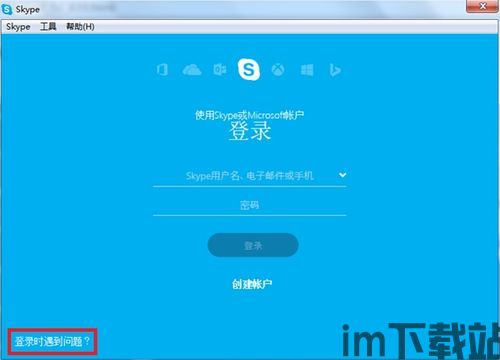The height and width of the screenshot is (360, 500).
Task: Click the Windows logo icon
Action: click(307, 70)
